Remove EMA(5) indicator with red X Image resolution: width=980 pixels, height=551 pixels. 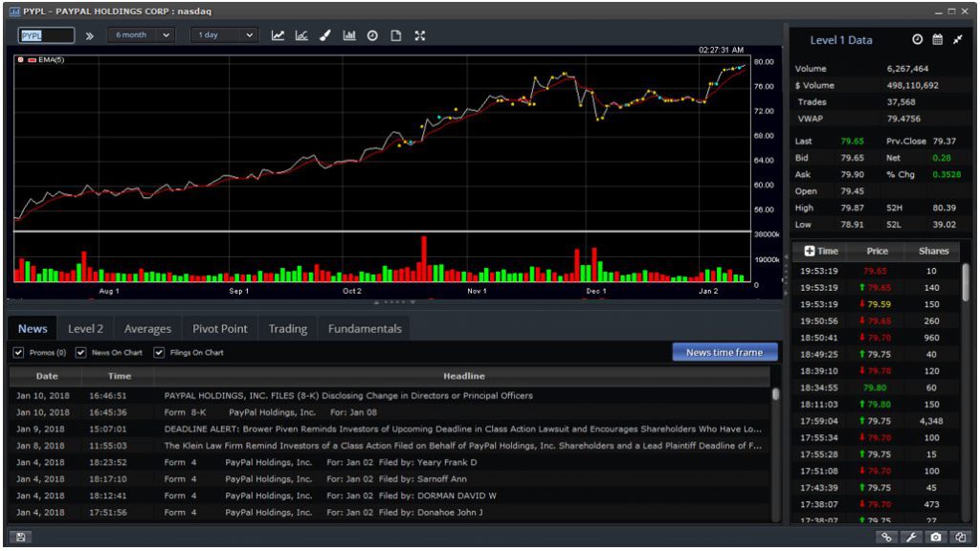tap(21, 60)
